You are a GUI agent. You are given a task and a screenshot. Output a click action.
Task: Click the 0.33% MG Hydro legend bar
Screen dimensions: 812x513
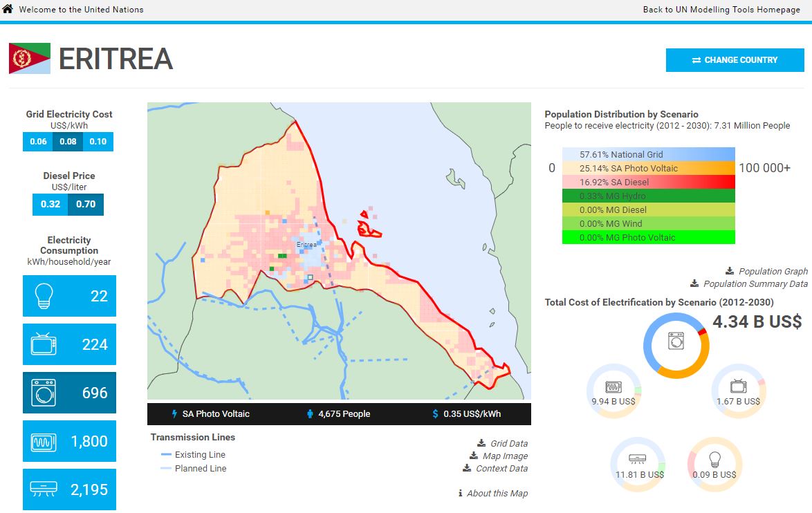click(x=648, y=196)
